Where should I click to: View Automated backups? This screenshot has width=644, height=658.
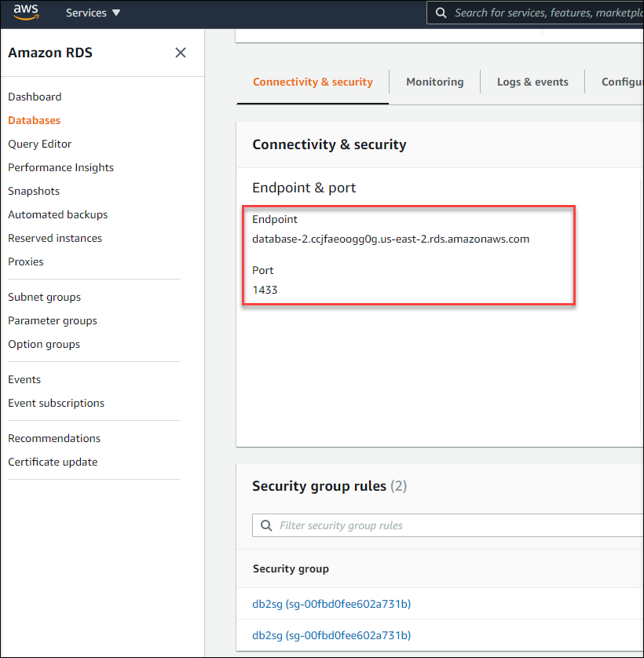[57, 214]
